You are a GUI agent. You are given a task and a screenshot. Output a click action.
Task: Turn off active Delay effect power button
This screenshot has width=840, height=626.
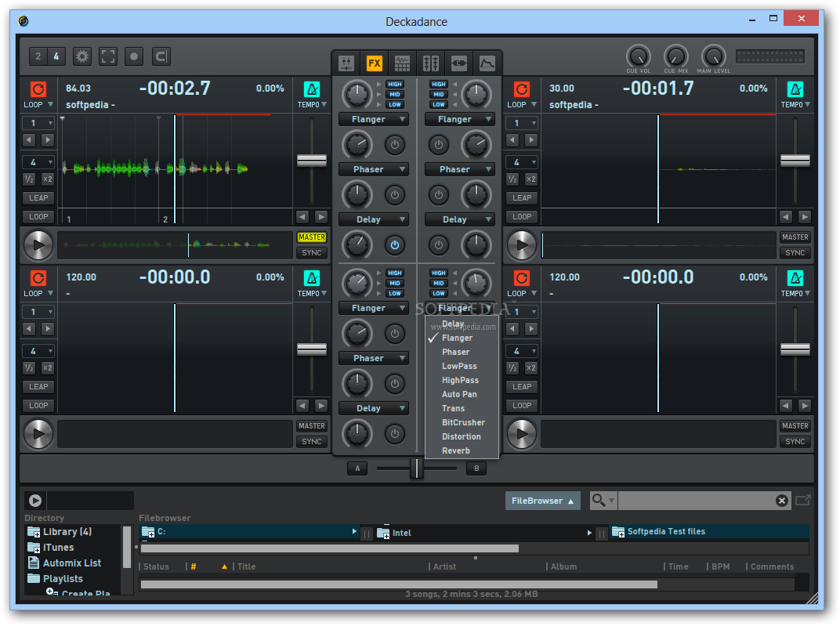[395, 244]
